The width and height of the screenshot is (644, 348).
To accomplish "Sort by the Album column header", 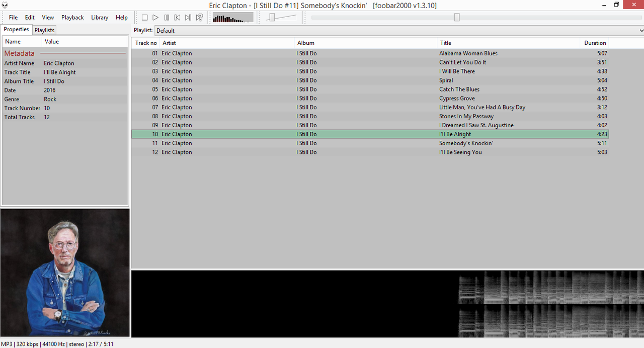I will click(x=366, y=43).
